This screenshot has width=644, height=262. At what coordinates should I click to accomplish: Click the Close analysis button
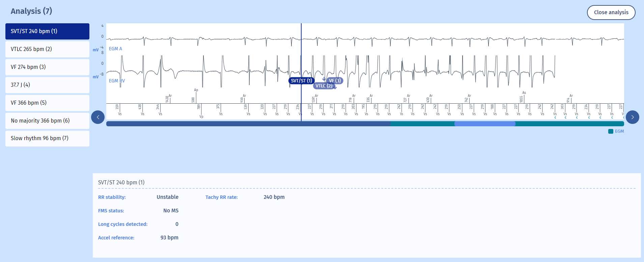pyautogui.click(x=611, y=12)
